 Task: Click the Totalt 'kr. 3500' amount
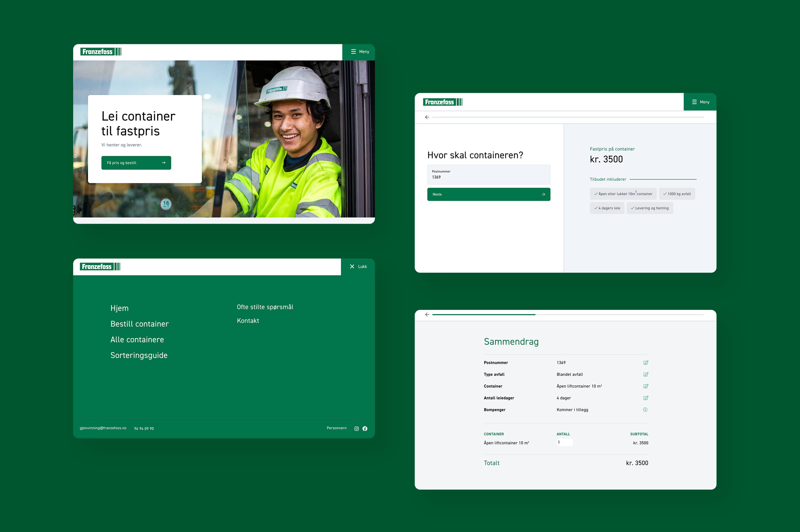pyautogui.click(x=637, y=463)
